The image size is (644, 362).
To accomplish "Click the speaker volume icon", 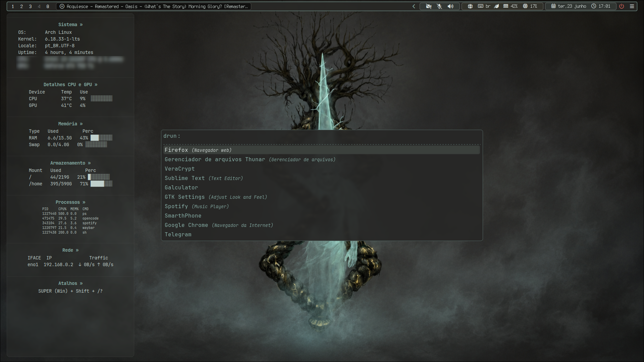I will click(450, 6).
